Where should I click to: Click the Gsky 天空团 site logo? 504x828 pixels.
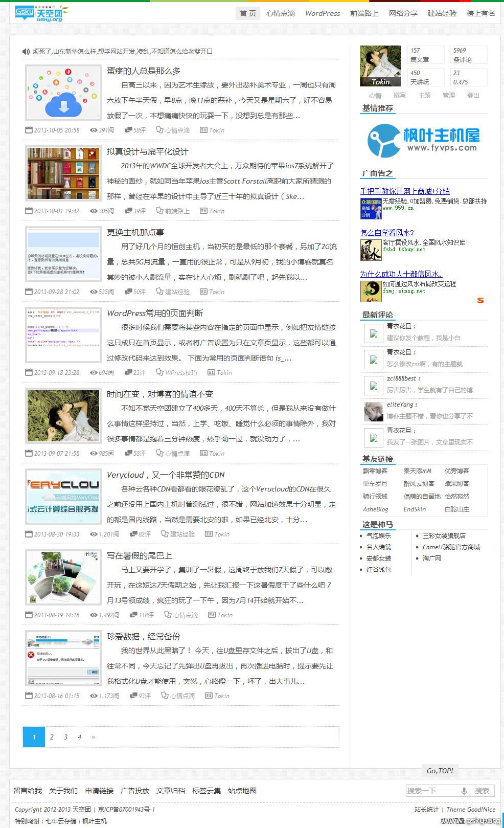41,13
